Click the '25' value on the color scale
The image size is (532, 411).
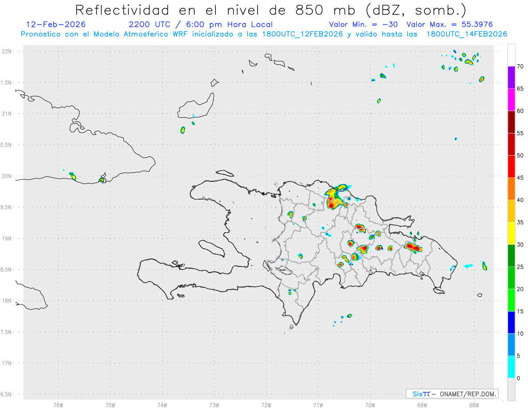click(x=520, y=267)
